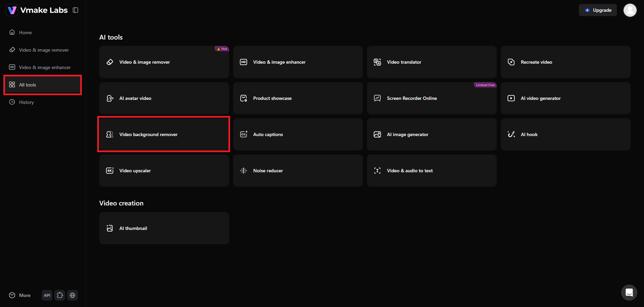The width and height of the screenshot is (644, 307).
Task: Open the AI thumbnail tool card
Action: point(164,228)
